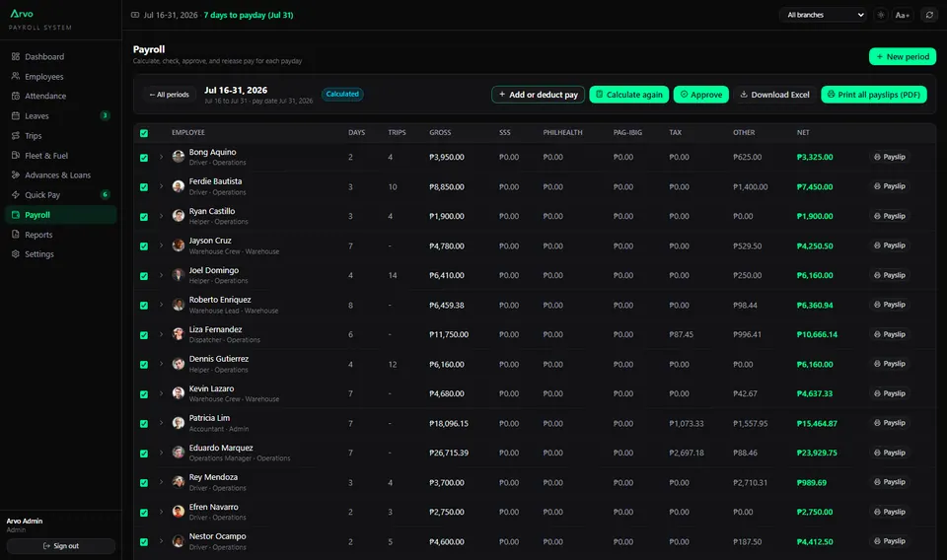Open Payslip for Dennis Gutierrez
Image resolution: width=947 pixels, height=560 pixels.
tap(889, 364)
